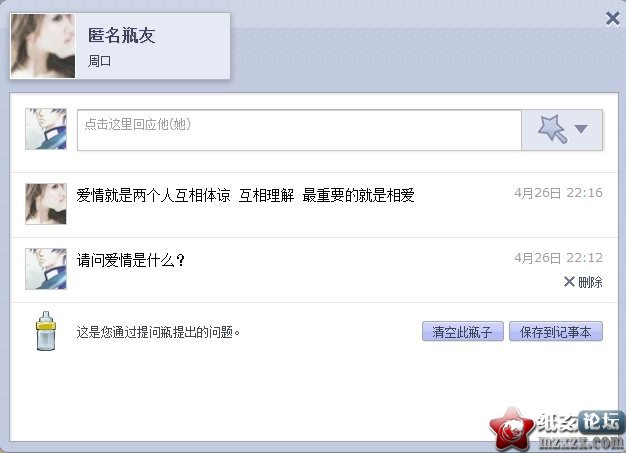Click the question bottle icon

click(x=46, y=331)
